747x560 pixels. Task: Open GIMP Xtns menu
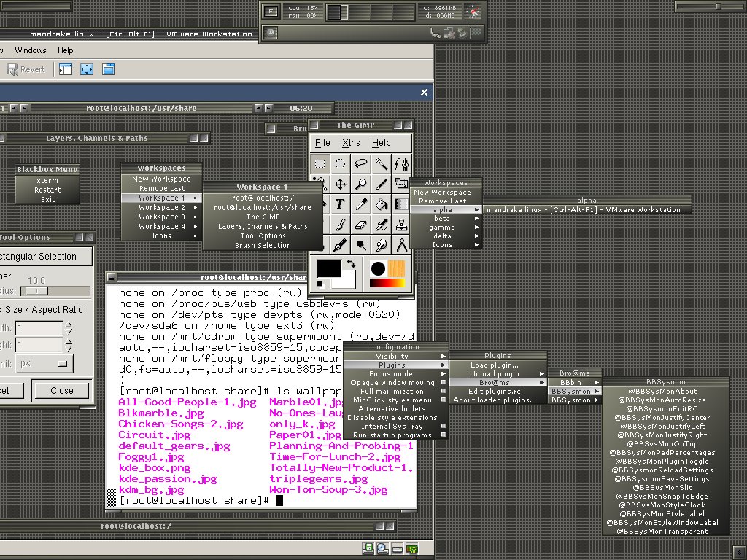(351, 143)
